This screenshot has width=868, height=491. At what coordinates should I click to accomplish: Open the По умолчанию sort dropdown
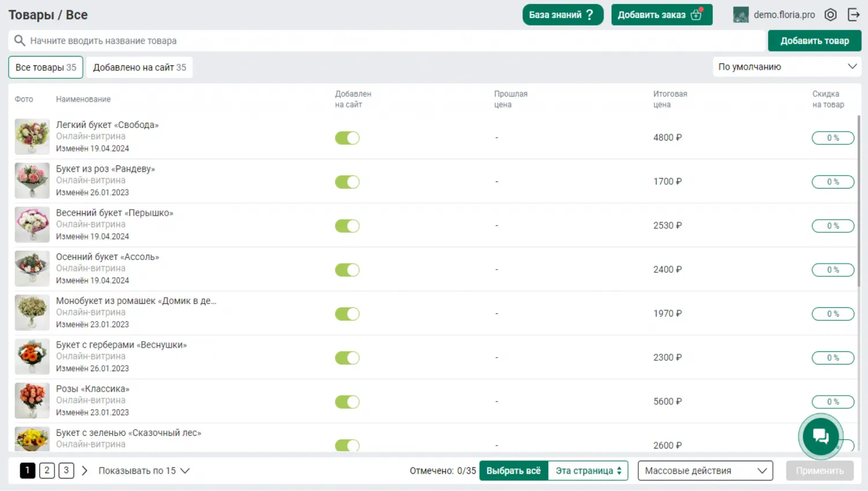[x=786, y=67]
